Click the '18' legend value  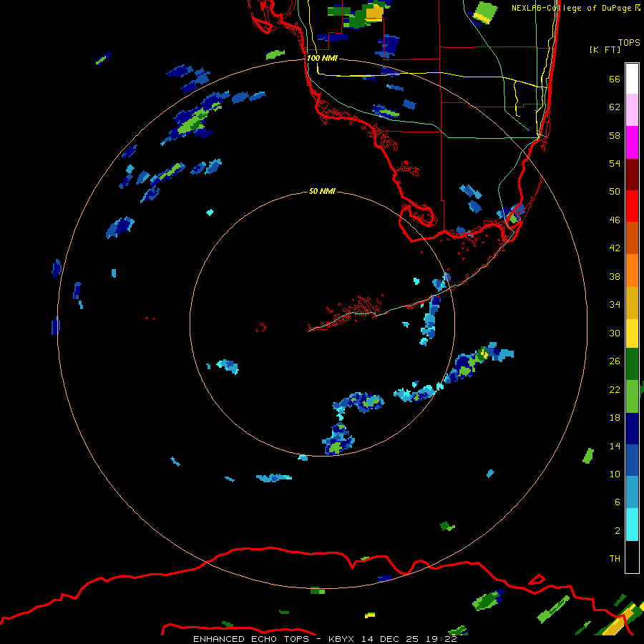coord(615,418)
